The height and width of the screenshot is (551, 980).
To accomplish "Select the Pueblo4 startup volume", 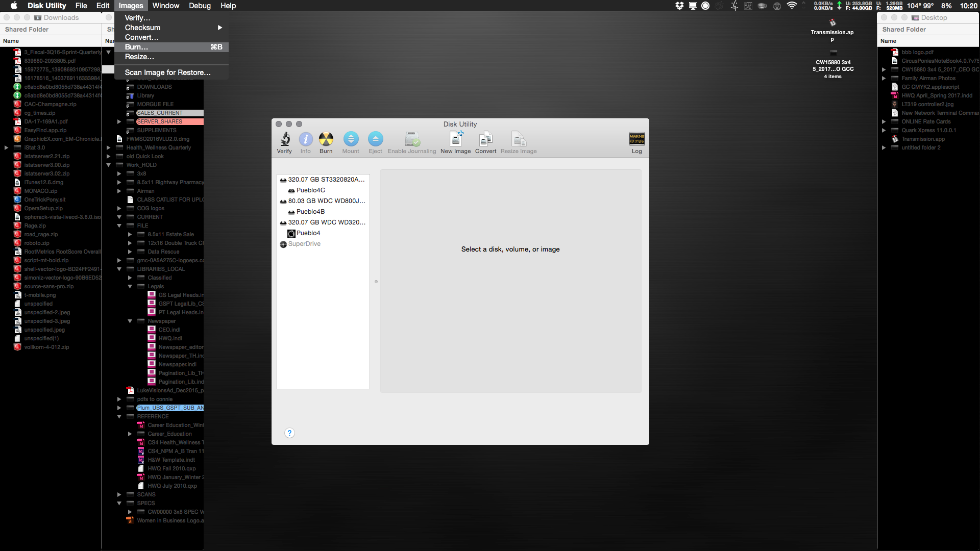I will coord(323,233).
